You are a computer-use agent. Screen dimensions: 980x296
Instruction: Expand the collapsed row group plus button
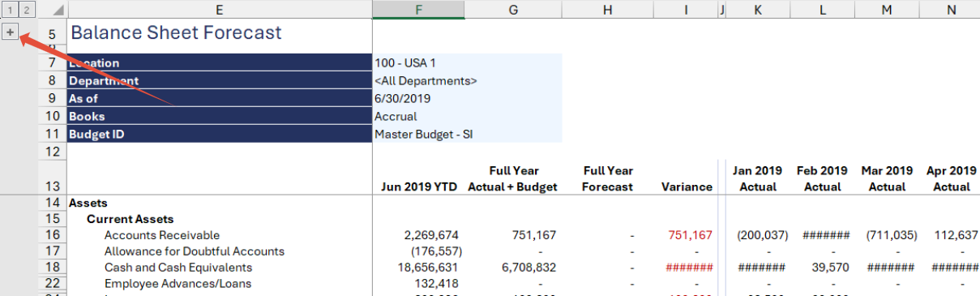coord(10,32)
